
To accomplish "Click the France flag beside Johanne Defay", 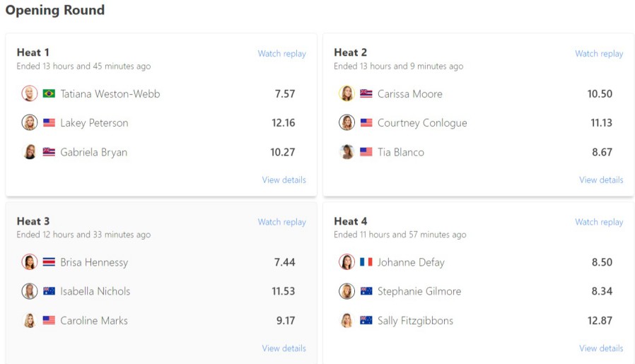I will (x=366, y=262).
